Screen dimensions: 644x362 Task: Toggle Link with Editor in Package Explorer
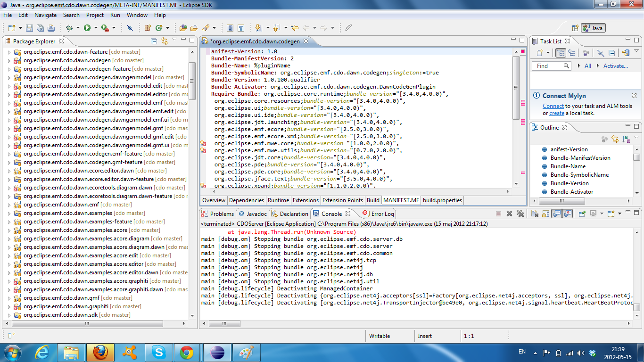click(x=164, y=41)
